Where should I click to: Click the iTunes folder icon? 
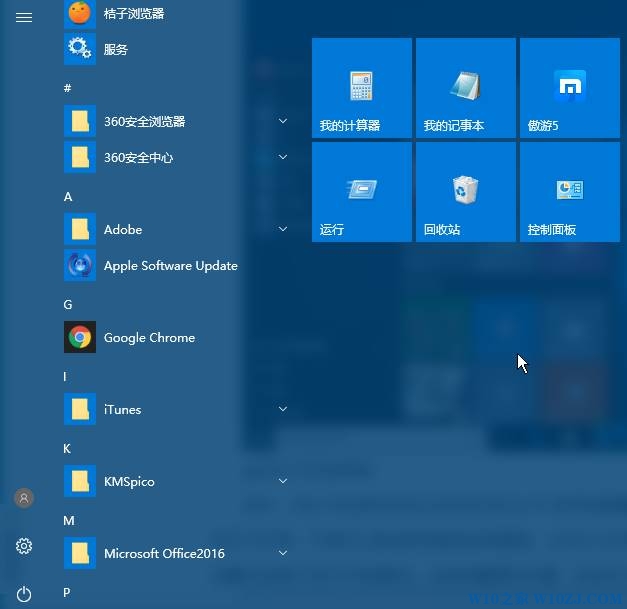point(80,409)
